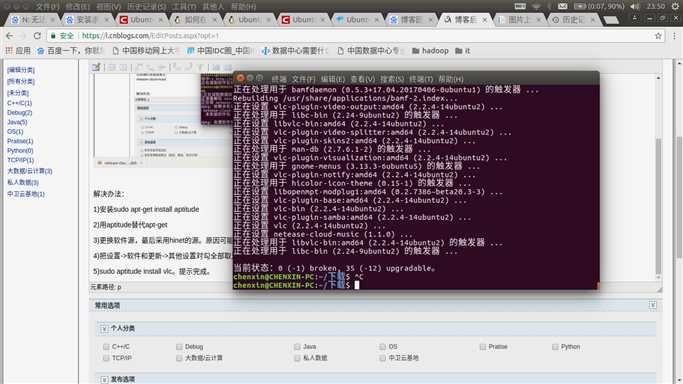Click the browser back arrow
683x384 pixels.
pos(10,36)
